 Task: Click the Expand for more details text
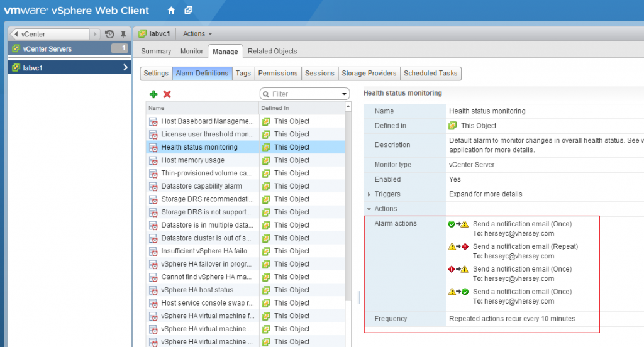tap(486, 194)
